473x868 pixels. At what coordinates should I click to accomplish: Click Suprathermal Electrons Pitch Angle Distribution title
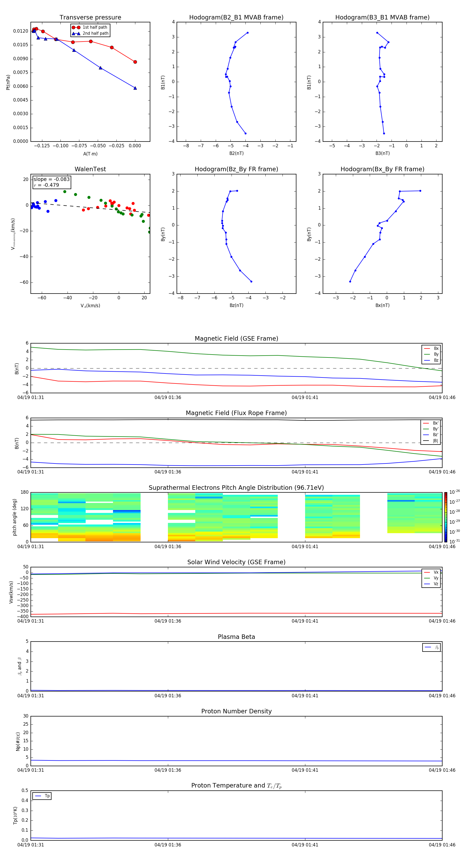pos(236,488)
